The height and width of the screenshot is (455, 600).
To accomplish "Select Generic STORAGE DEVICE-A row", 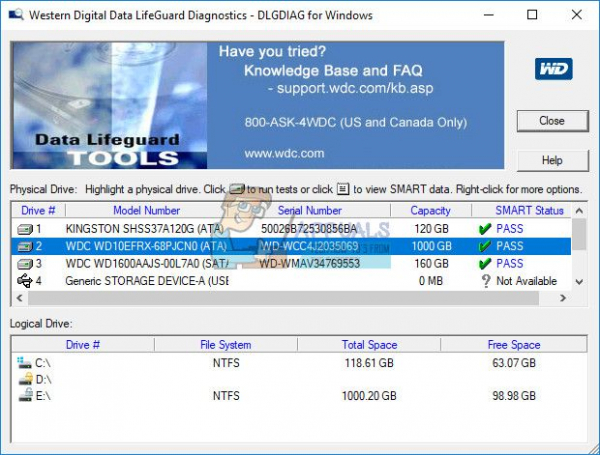I will pyautogui.click(x=291, y=281).
